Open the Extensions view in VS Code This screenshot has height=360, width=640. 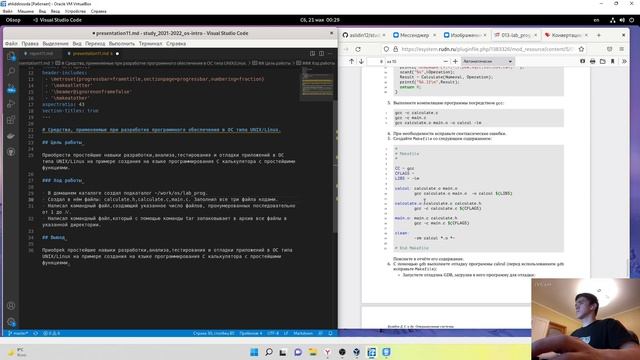pos(11,120)
